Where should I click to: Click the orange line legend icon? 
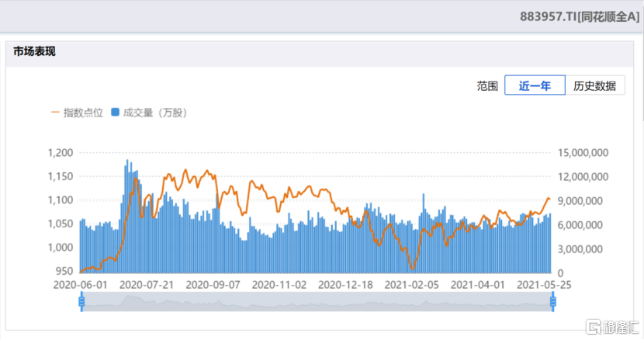(55, 113)
